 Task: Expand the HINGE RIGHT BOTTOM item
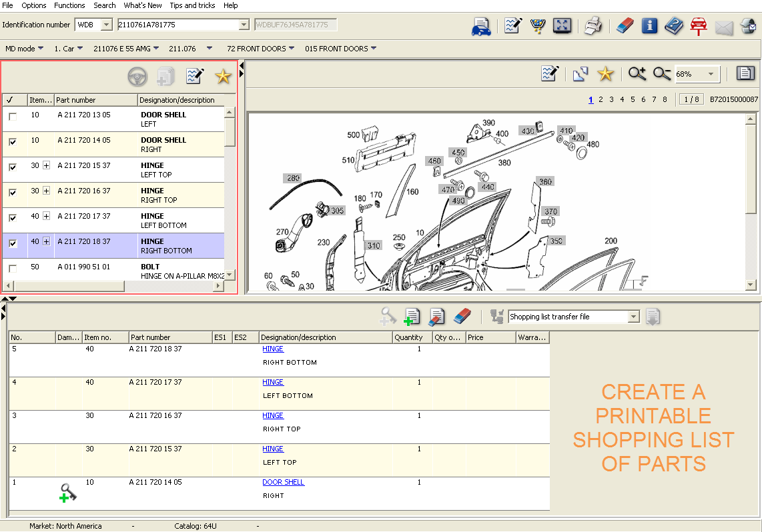point(46,241)
